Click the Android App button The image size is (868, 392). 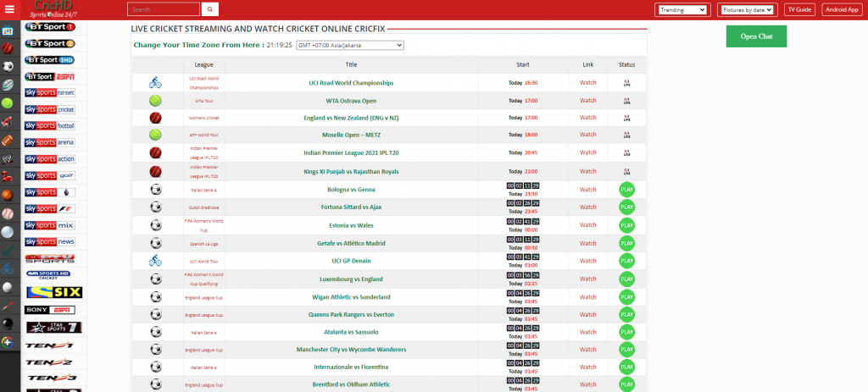[842, 10]
